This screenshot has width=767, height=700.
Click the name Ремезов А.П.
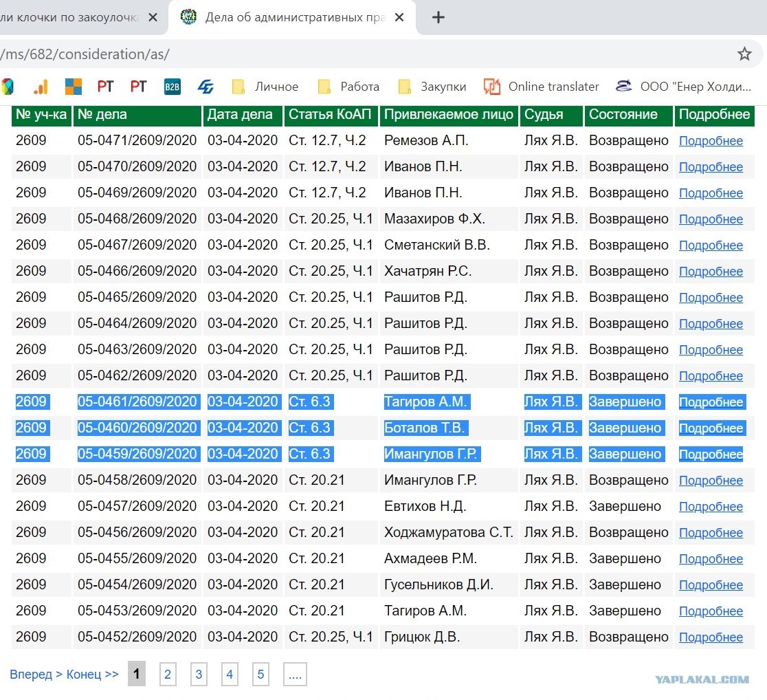(426, 140)
